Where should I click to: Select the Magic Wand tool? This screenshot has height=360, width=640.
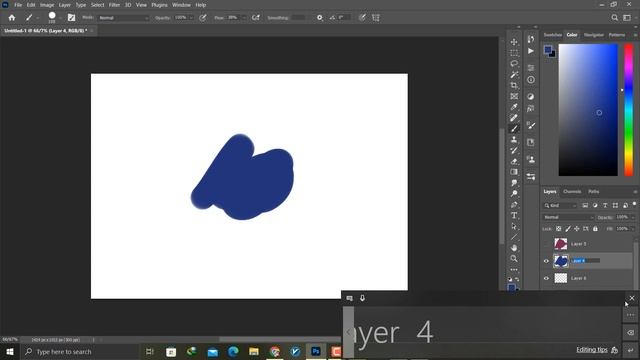[x=514, y=75]
